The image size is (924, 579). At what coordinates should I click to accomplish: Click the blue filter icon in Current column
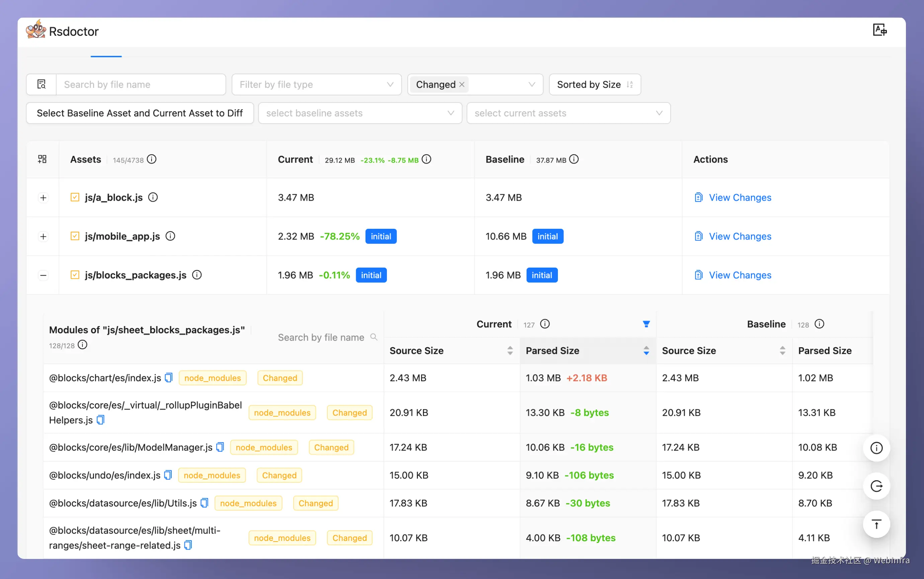646,324
